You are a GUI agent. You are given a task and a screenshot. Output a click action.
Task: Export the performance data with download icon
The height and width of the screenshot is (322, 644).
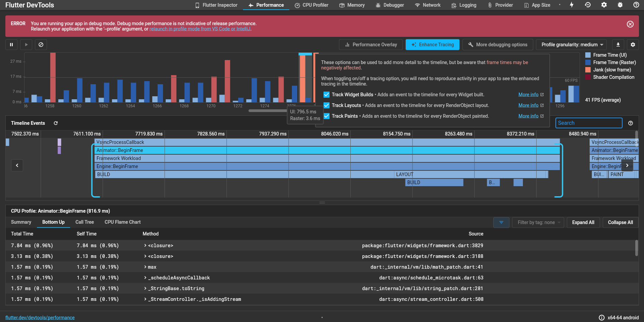(618, 44)
